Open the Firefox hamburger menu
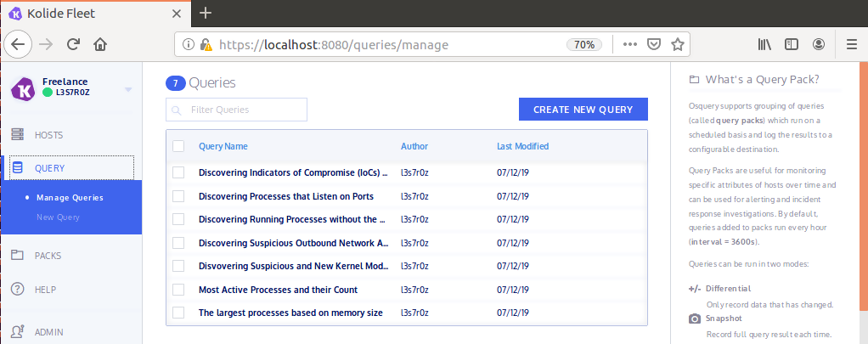 point(852,44)
